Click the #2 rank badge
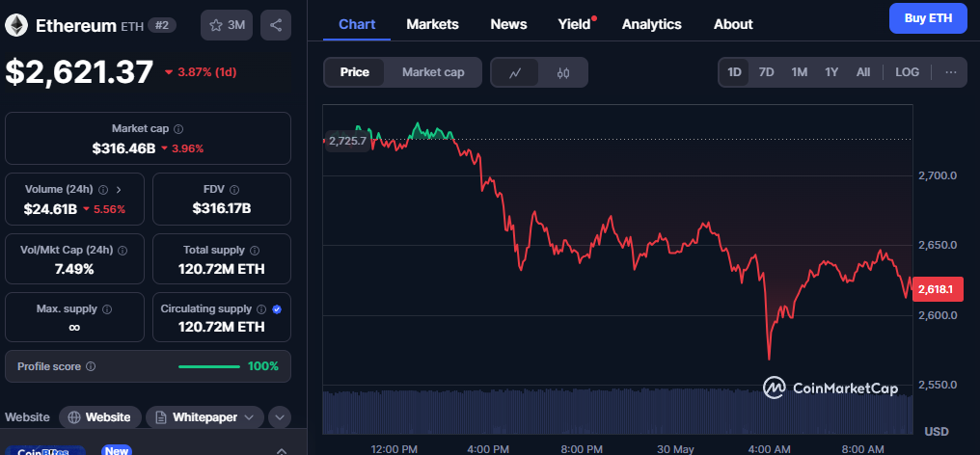 coord(162,25)
